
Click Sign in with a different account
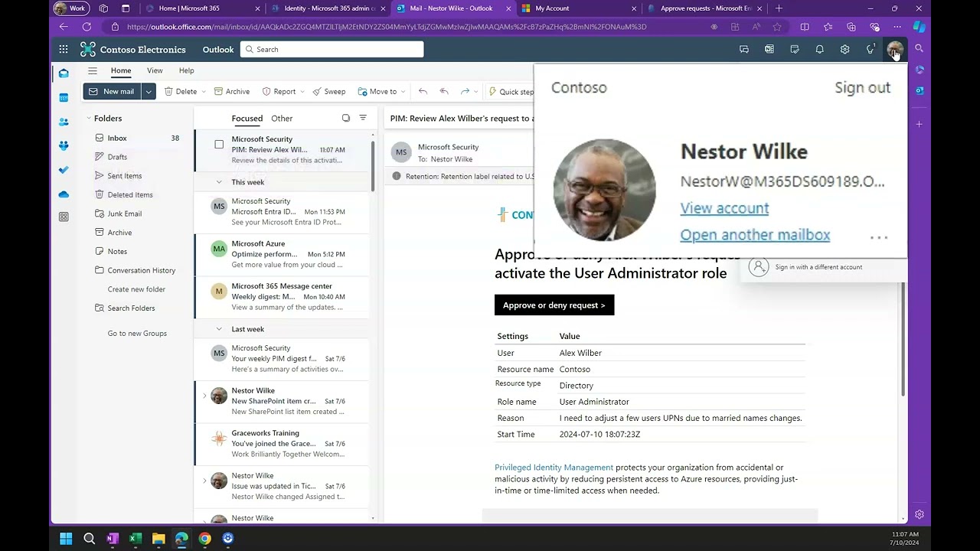pyautogui.click(x=818, y=267)
